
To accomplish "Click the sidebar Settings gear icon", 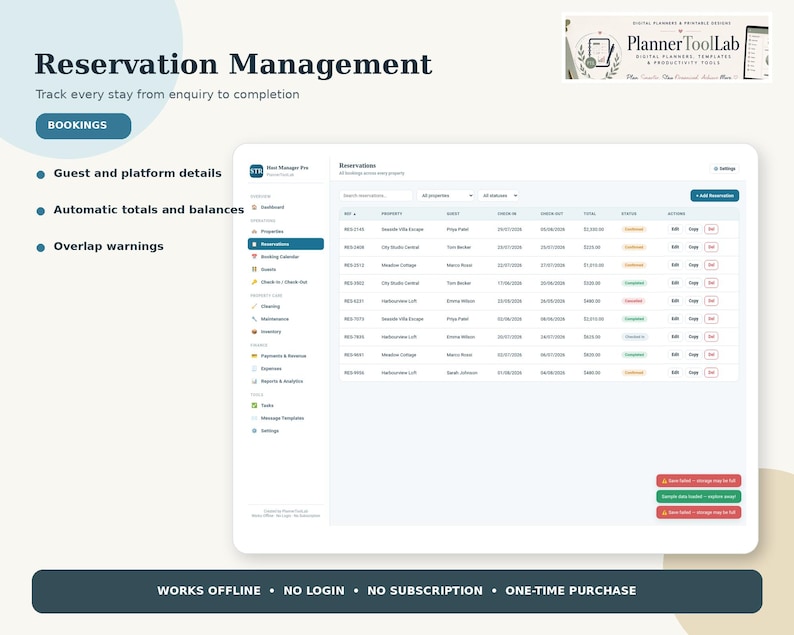I will 254,431.
